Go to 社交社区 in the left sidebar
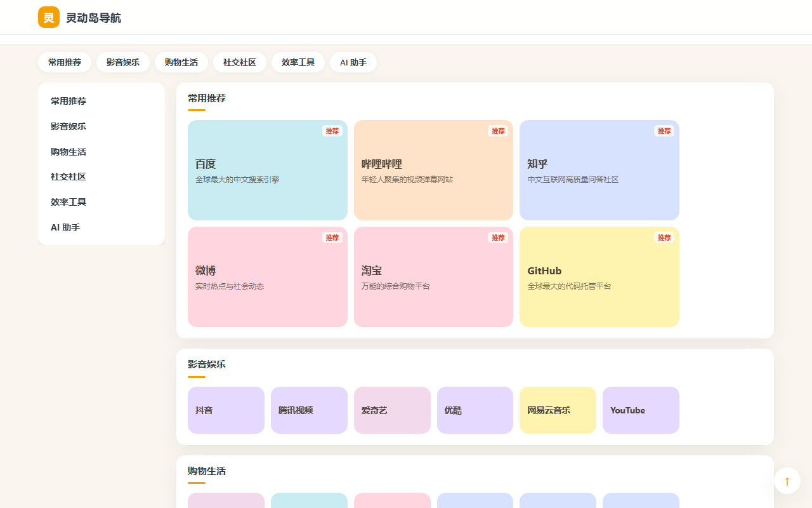Screen dimensions: 812x508 pos(101,177)
